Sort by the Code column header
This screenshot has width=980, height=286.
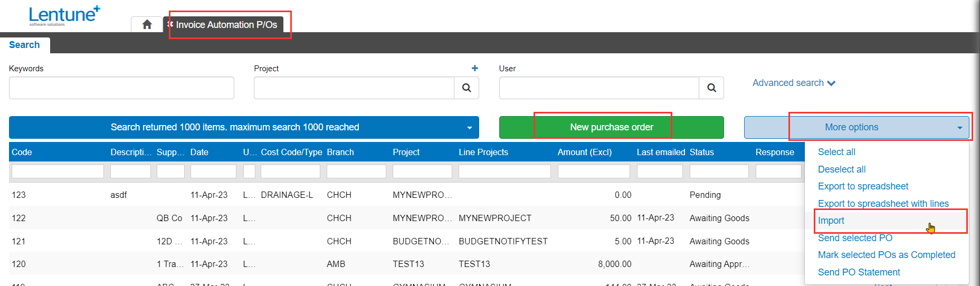click(x=22, y=152)
